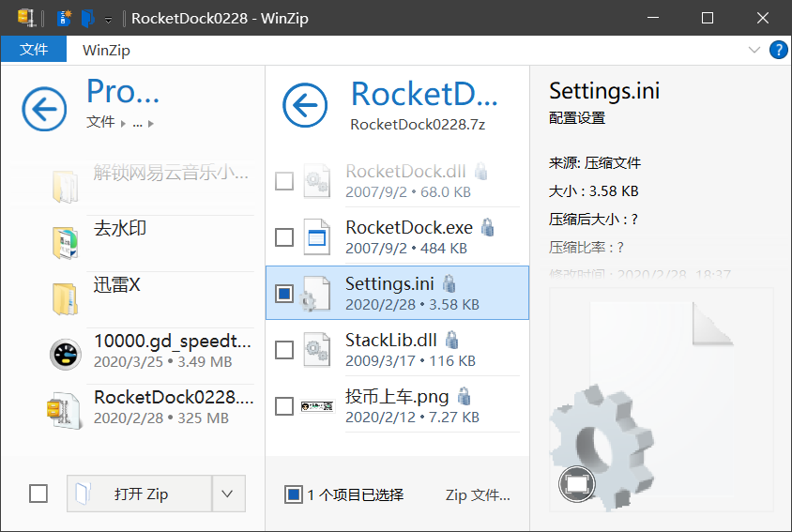The height and width of the screenshot is (532, 792).
Task: Uncheck the Settings.ini checkbox
Action: point(284,294)
